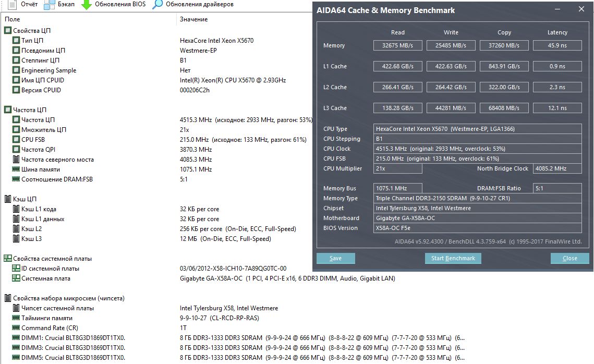Click the DIMM1 Crucial memory module icon
Image resolution: width=594 pixels, height=364 pixels.
click(16, 337)
